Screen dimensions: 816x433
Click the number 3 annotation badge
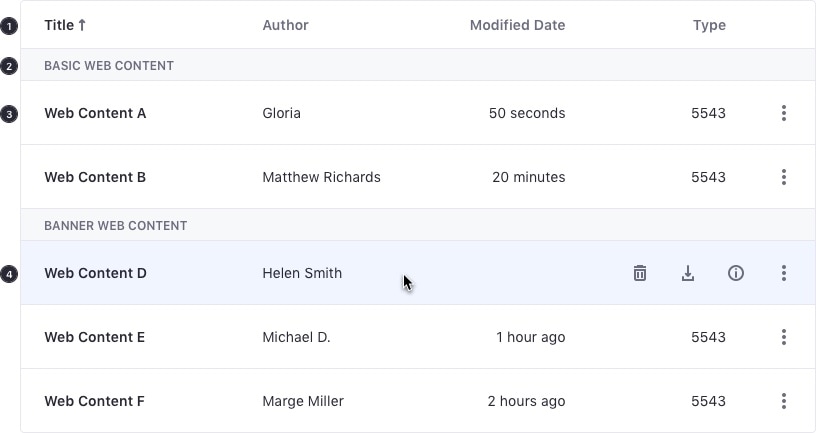[x=9, y=114]
